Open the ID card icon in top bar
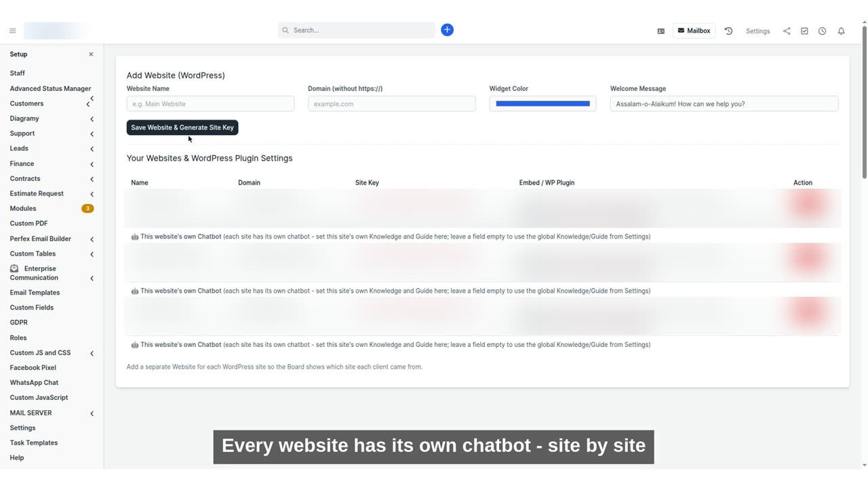Screen dimensions: 868x488 pyautogui.click(x=660, y=31)
